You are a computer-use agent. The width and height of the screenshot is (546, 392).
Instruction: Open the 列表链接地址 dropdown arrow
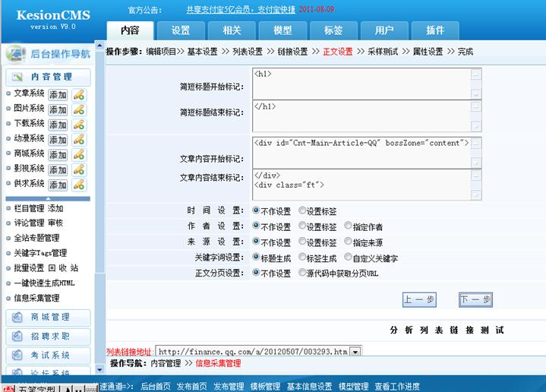click(355, 352)
